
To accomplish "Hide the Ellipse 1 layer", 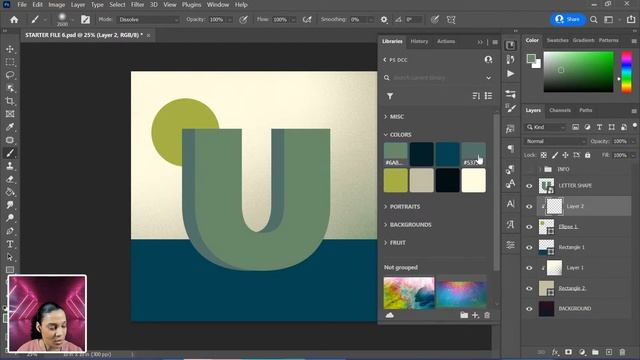I will click(529, 227).
